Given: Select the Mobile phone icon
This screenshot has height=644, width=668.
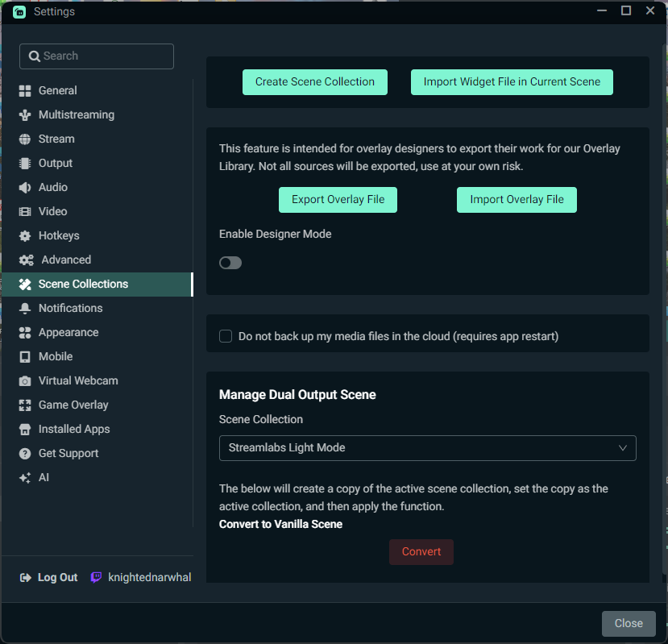Looking at the screenshot, I should [26, 356].
